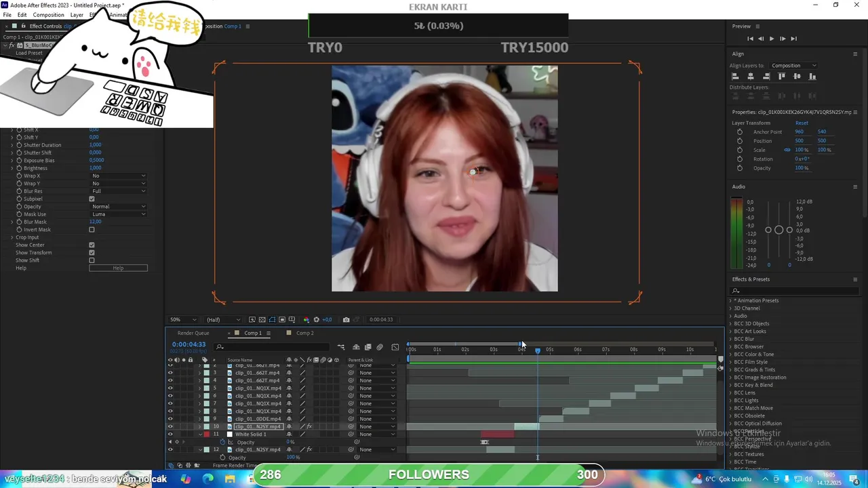
Task: Open the File menu
Action: tap(7, 15)
